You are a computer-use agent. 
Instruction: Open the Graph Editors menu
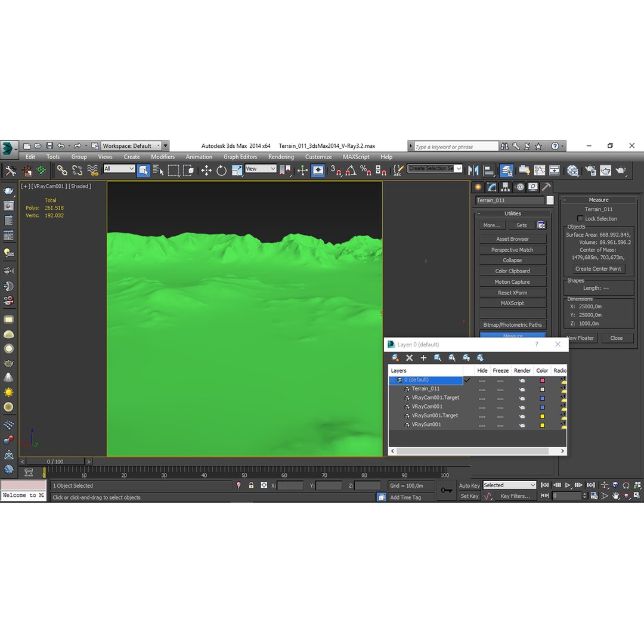240,156
